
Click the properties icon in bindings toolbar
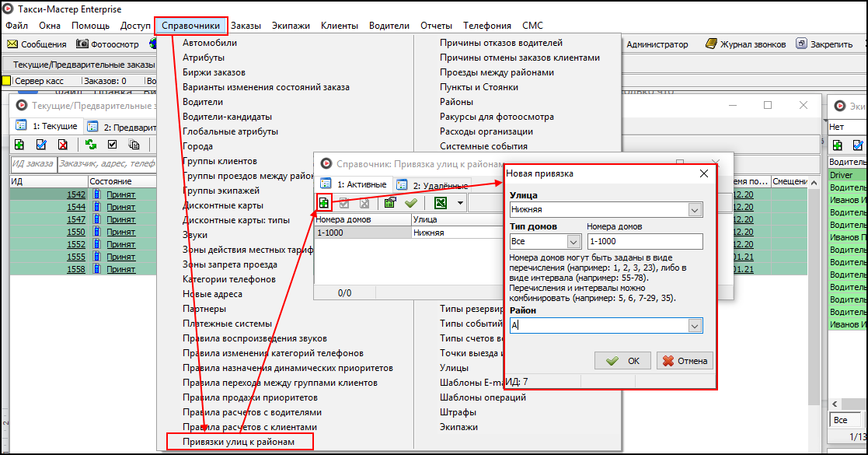click(391, 203)
